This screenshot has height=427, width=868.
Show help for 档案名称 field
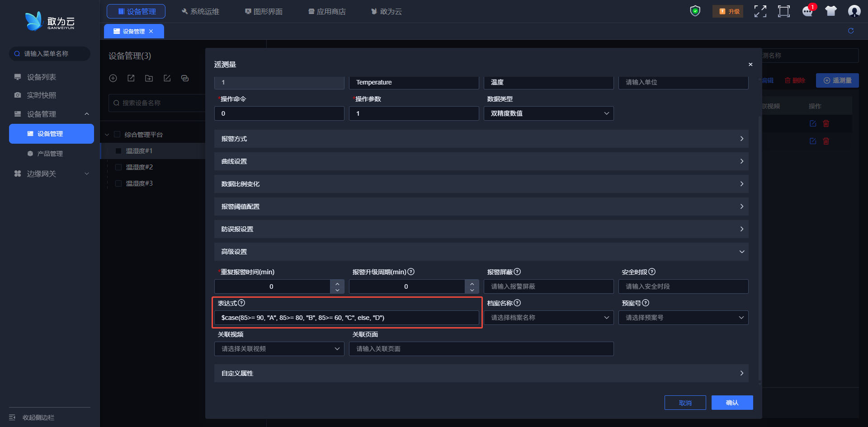coord(517,303)
